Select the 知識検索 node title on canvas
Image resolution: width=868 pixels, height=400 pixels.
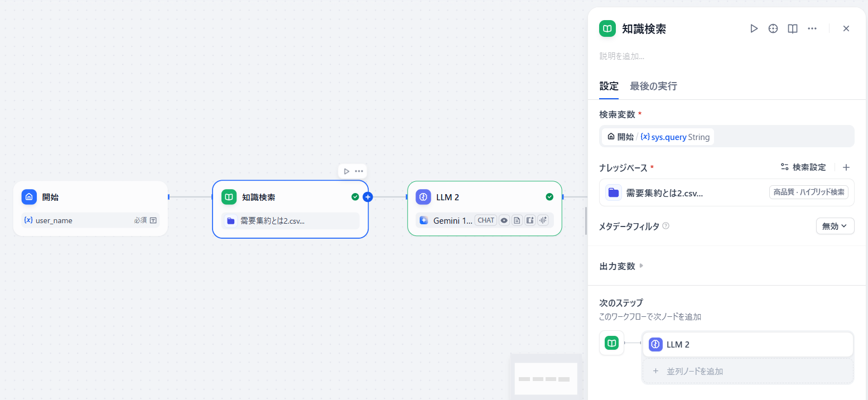(258, 197)
